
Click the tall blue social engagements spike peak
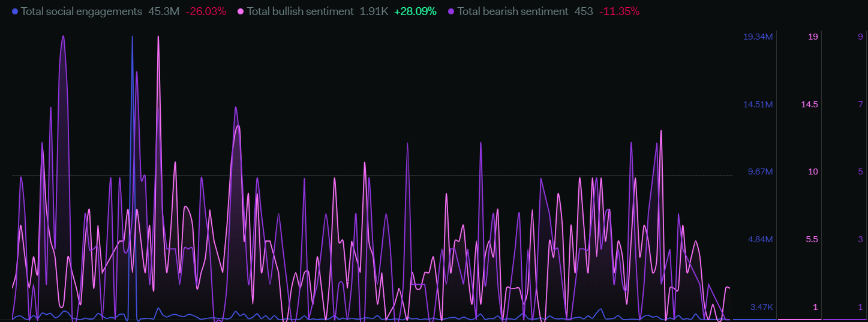click(x=133, y=37)
